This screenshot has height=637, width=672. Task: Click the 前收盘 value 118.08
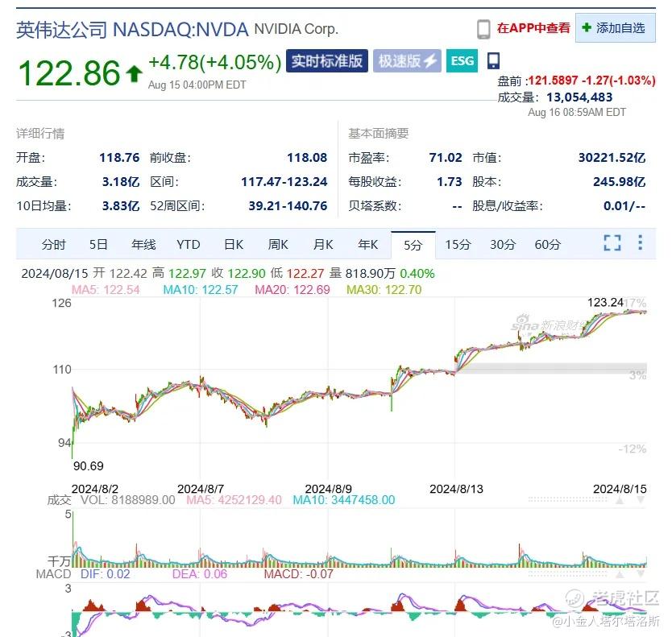pos(307,158)
